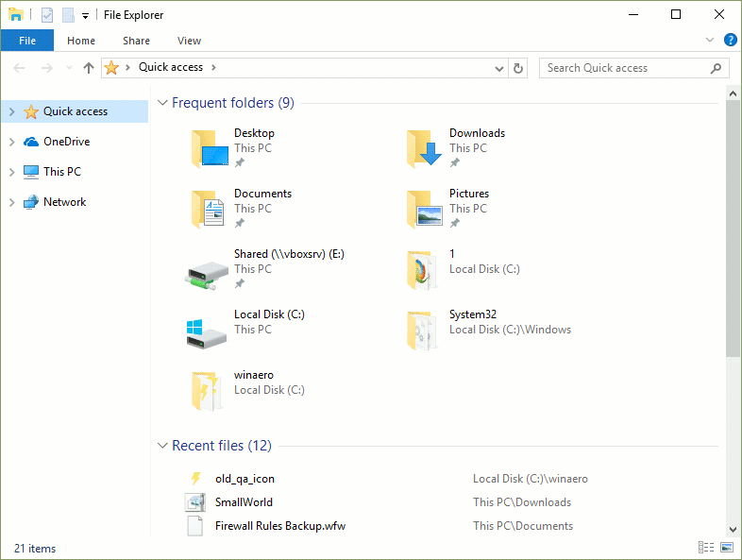The height and width of the screenshot is (560, 742).
Task: Go up one level with up arrow
Action: (x=89, y=68)
